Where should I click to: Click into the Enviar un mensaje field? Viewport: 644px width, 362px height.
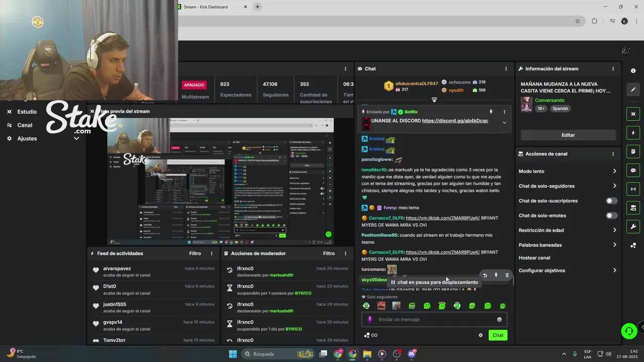(x=434, y=319)
